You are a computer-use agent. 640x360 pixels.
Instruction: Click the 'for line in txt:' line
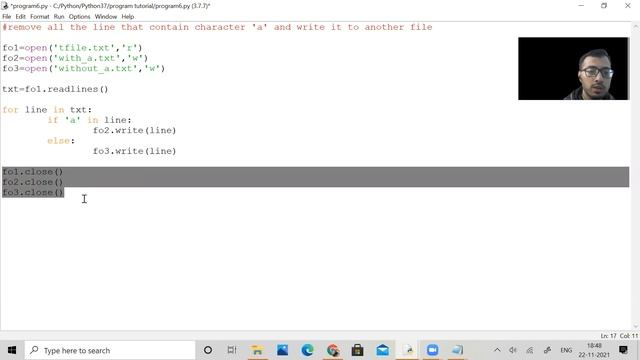click(x=47, y=110)
